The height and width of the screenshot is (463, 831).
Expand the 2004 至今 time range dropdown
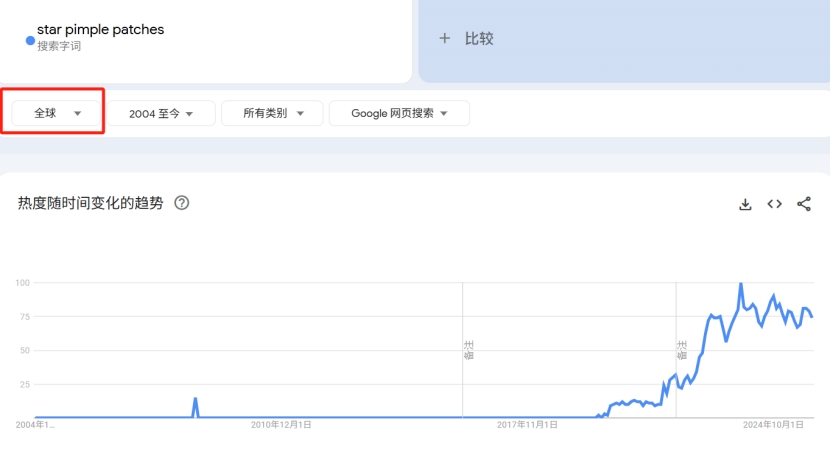coord(160,114)
